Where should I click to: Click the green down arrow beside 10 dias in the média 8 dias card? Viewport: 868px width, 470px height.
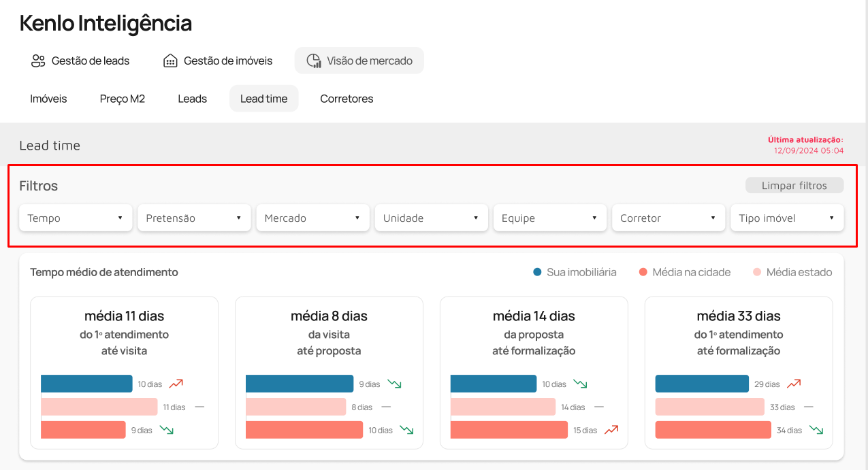point(406,430)
